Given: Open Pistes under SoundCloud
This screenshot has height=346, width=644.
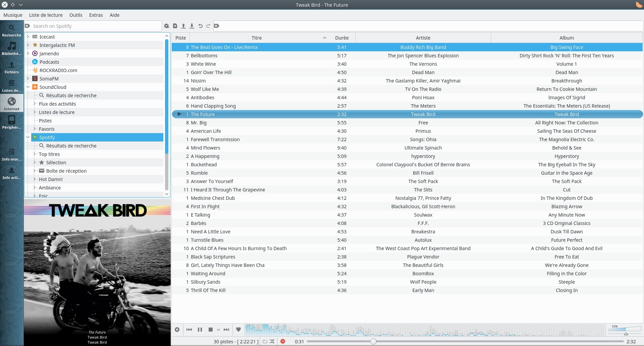Looking at the screenshot, I should (45, 120).
